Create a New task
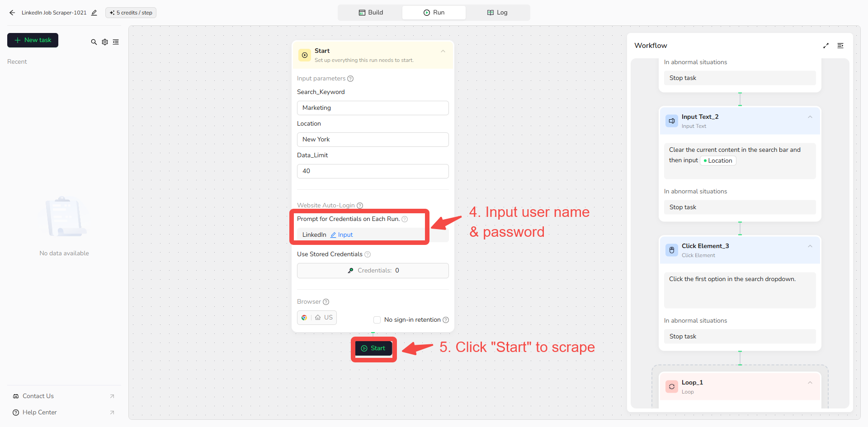 (x=33, y=40)
